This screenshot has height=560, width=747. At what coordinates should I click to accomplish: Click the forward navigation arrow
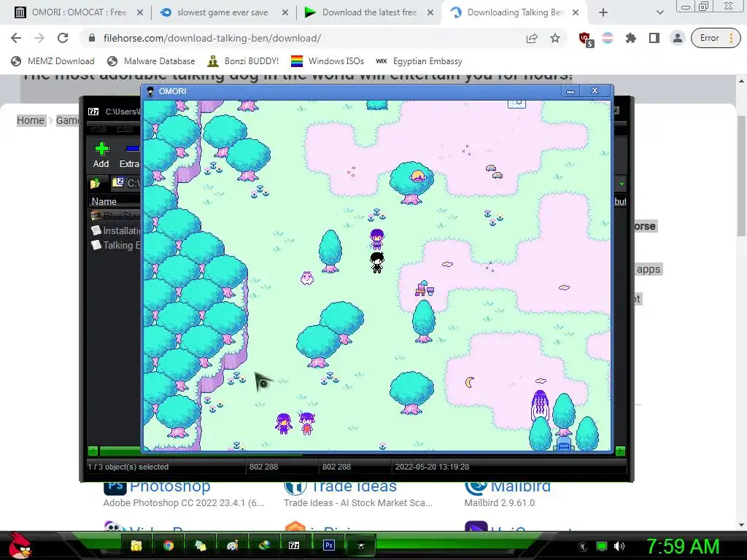[x=39, y=38]
